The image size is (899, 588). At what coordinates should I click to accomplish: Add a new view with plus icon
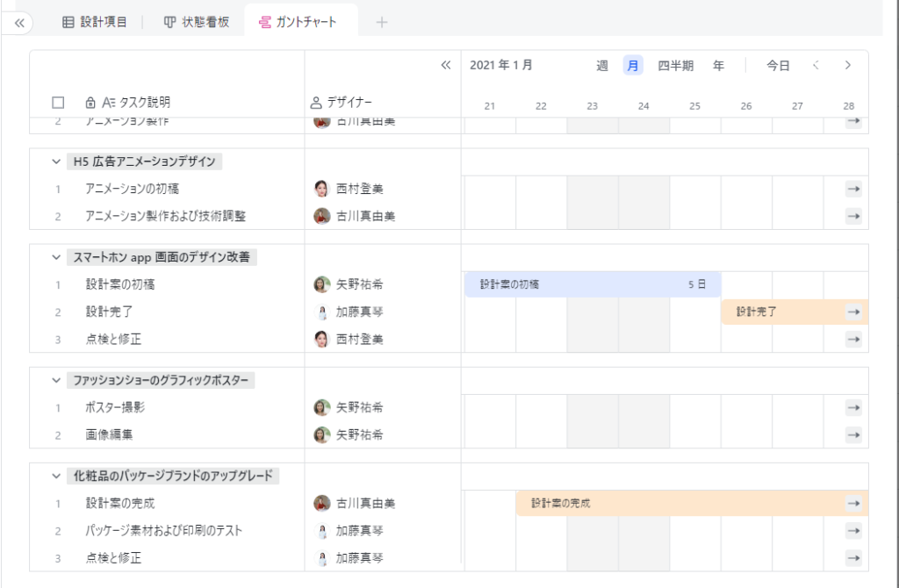click(x=382, y=22)
